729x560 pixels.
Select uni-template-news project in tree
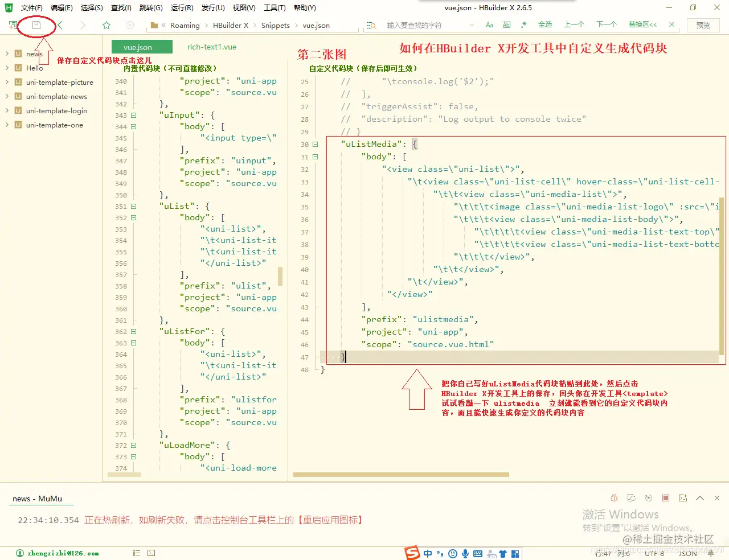(56, 96)
